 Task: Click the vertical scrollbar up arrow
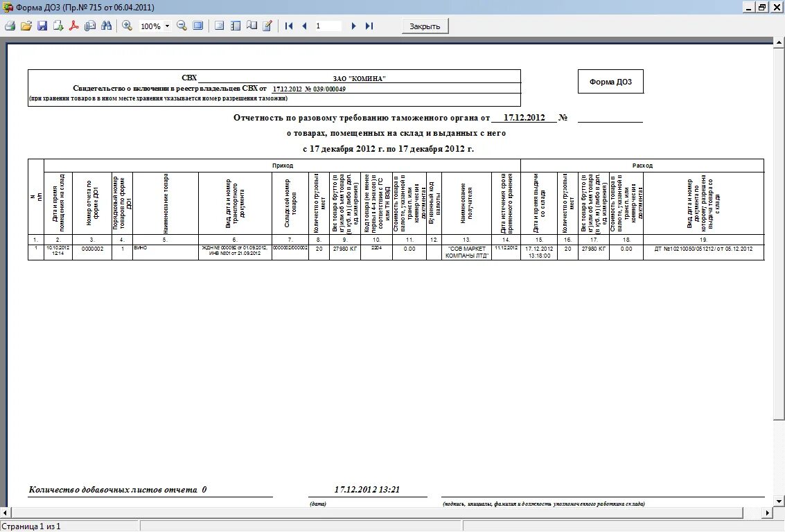[x=779, y=43]
